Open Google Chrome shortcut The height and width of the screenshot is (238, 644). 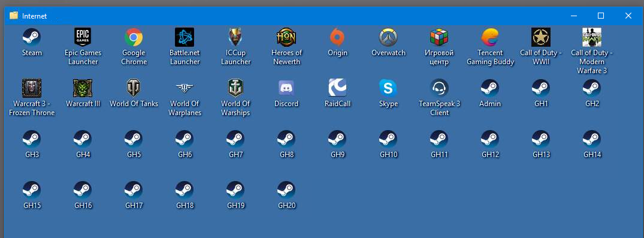coord(134,37)
